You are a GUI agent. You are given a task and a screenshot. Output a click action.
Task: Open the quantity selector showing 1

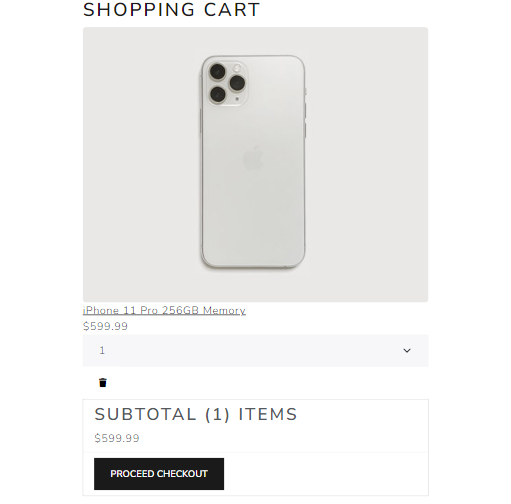point(256,351)
